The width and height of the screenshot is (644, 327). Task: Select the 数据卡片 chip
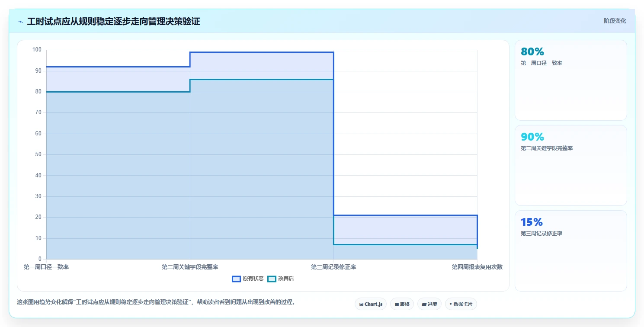coord(461,304)
